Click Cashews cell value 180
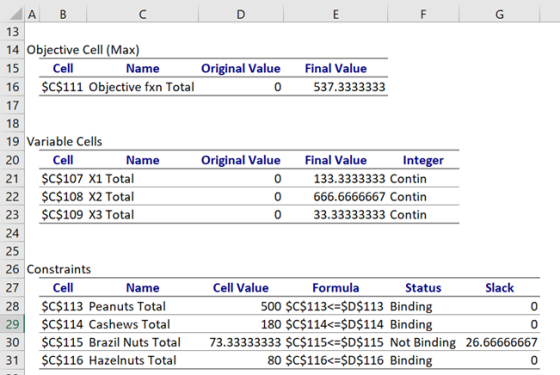The width and height of the screenshot is (560, 375). [x=271, y=324]
